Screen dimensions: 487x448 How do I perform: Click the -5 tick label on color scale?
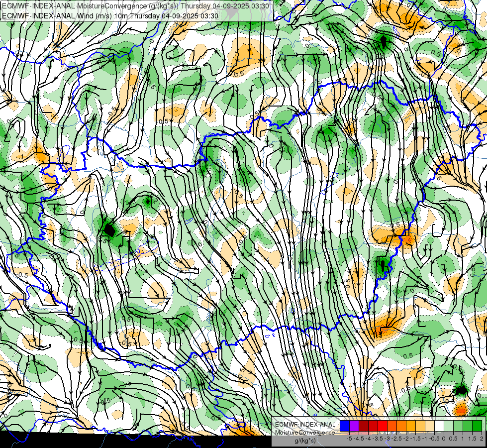pos(349,439)
